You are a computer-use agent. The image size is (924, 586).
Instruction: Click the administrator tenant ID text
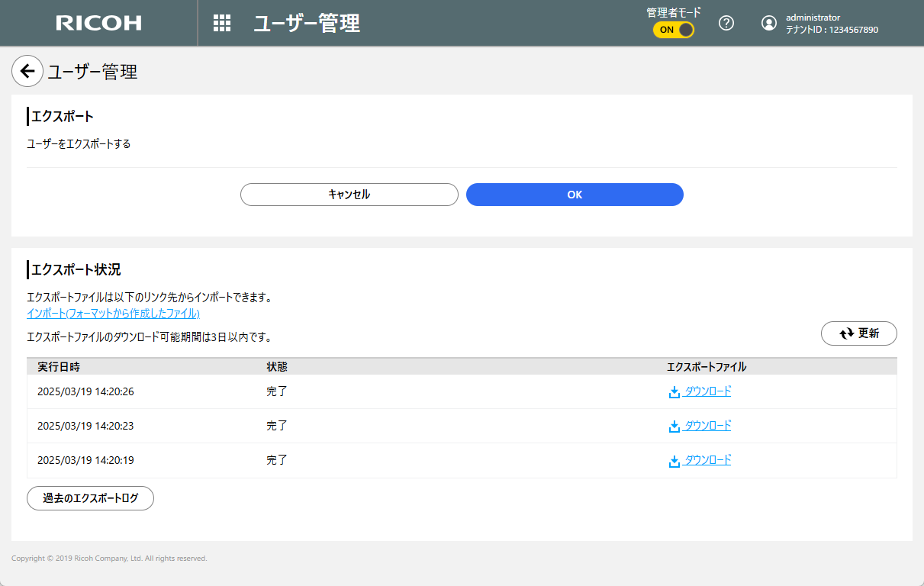pyautogui.click(x=832, y=30)
